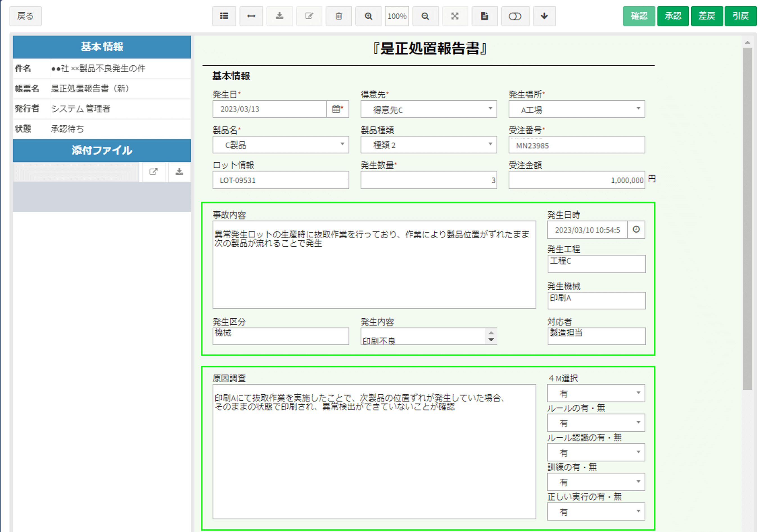Screen dimensions: 761x532
Task: Click the vertical scrollbar thumb
Action: pyautogui.click(x=748, y=219)
